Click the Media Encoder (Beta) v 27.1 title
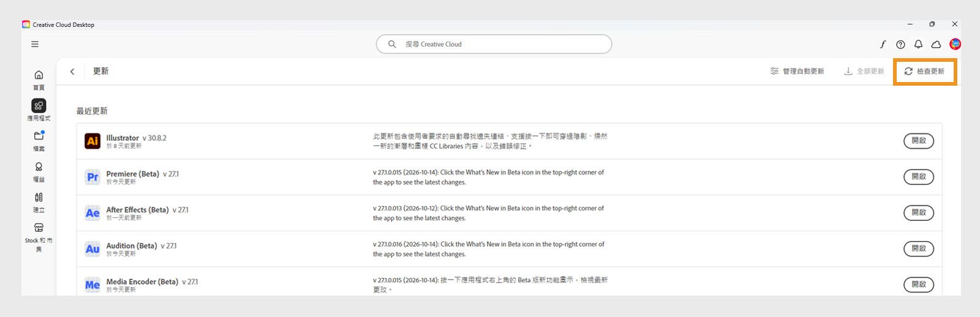 [152, 282]
